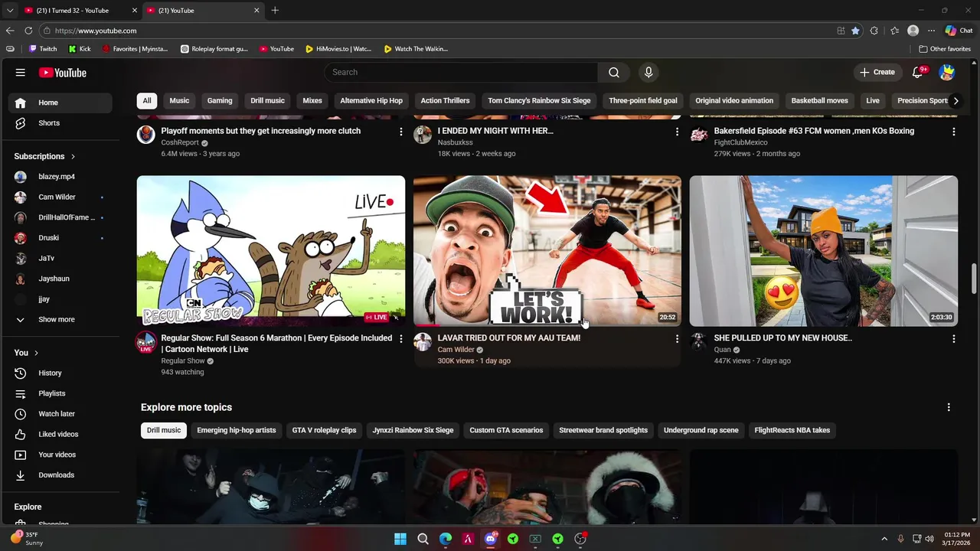Open Explore more topics options menu
980x551 pixels.
click(x=949, y=407)
